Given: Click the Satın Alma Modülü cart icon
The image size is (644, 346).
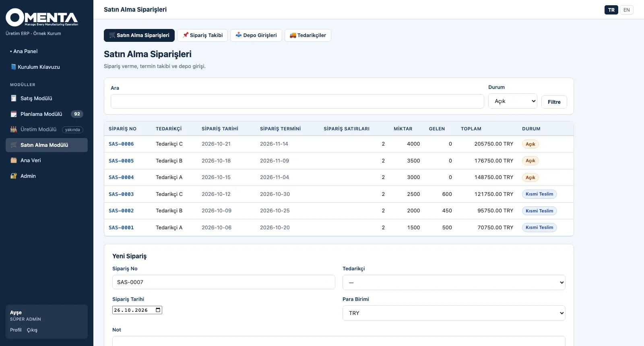Looking at the screenshot, I should [14, 145].
